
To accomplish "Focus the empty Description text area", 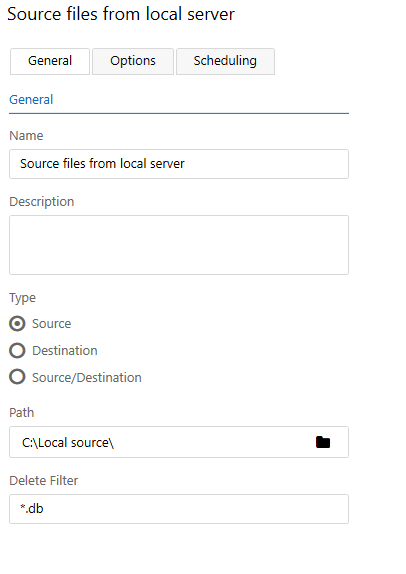I will pos(179,245).
